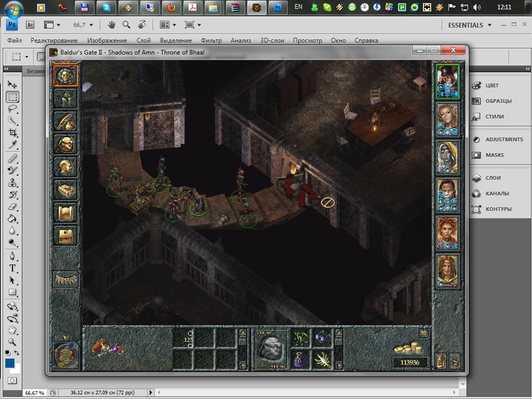This screenshot has height=399, width=532.
Task: Open the Справка menu
Action: (x=366, y=41)
